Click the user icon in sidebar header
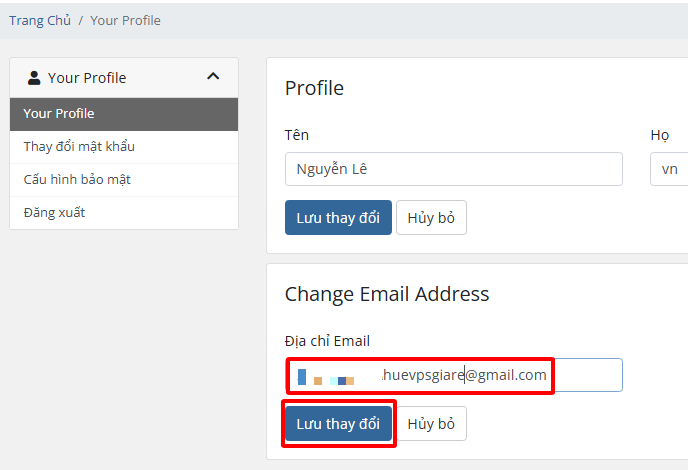 pos(34,78)
